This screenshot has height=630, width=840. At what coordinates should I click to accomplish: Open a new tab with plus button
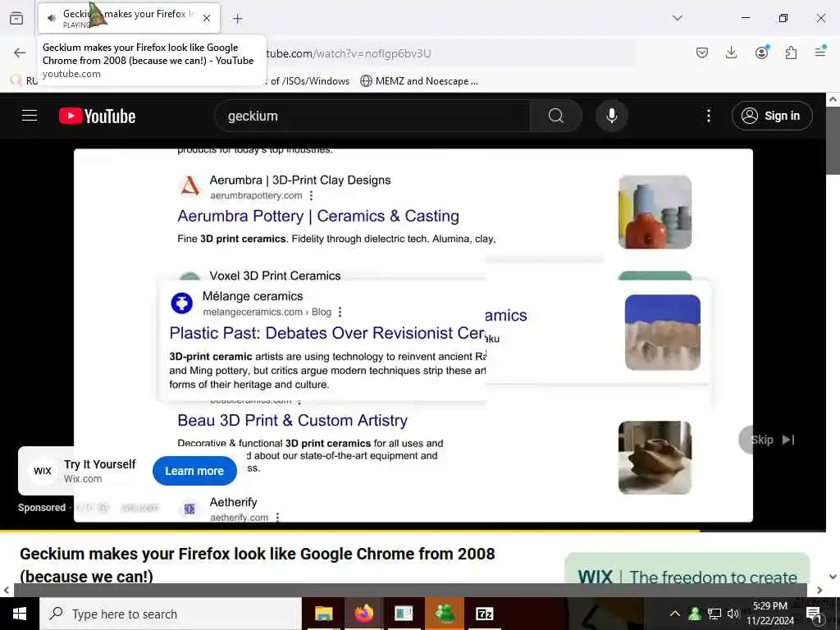pyautogui.click(x=237, y=19)
